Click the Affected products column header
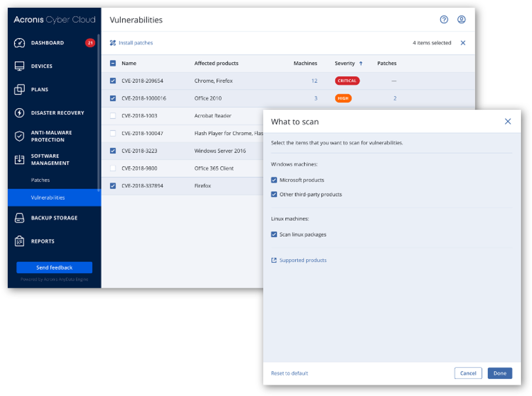Image resolution: width=532 pixels, height=396 pixels. coord(216,63)
